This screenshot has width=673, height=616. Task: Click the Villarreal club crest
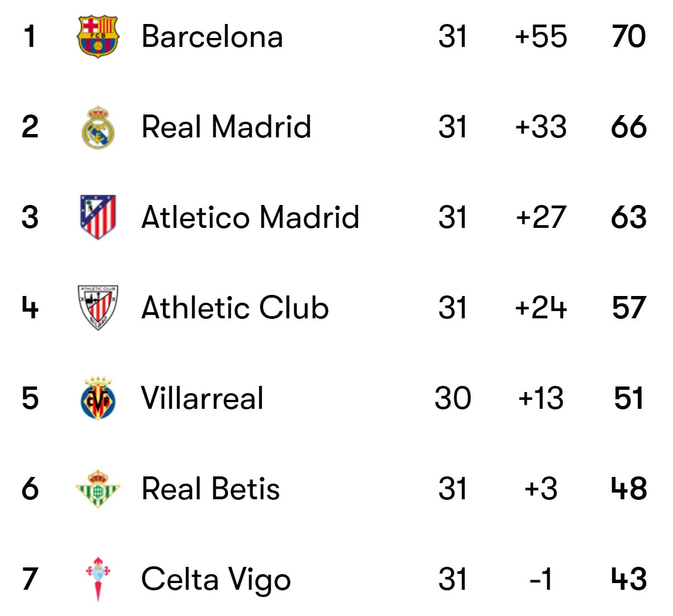[x=98, y=398]
